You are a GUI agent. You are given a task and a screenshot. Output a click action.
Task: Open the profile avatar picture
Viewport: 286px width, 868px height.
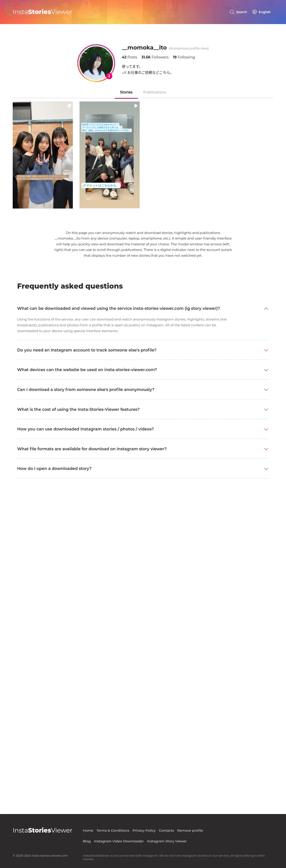[x=96, y=63]
